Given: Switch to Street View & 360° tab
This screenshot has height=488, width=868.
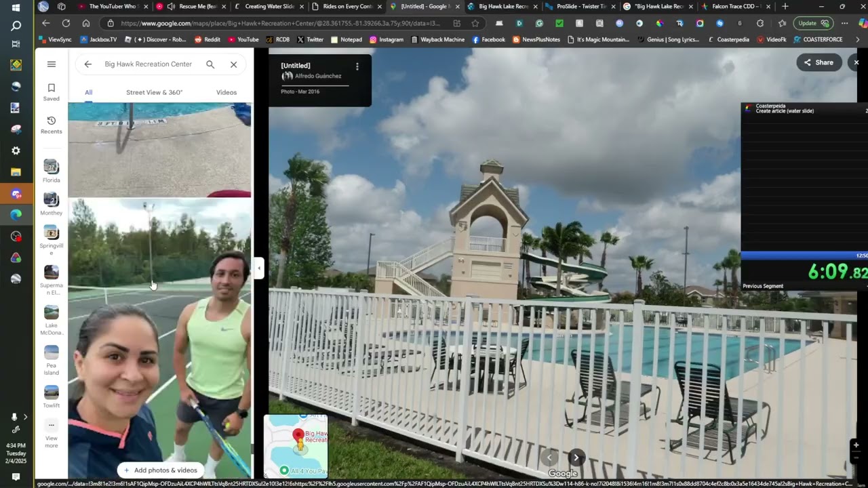Looking at the screenshot, I should point(154,93).
